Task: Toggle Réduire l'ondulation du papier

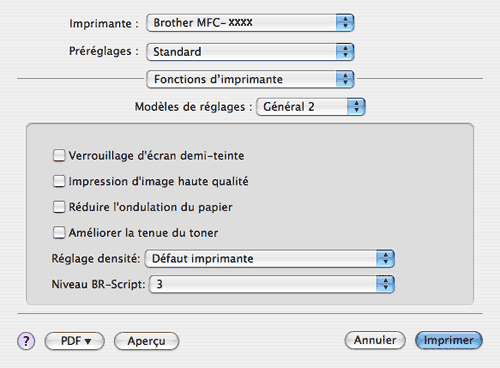Action: [59, 207]
